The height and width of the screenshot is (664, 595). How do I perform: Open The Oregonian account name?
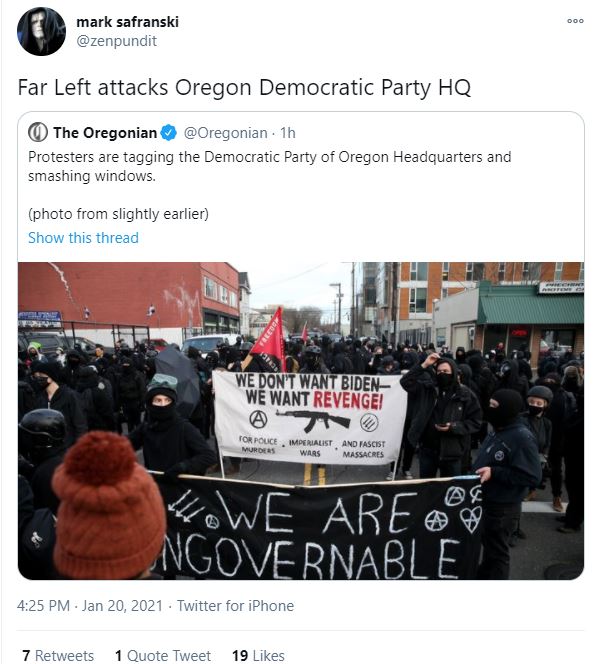(x=105, y=133)
